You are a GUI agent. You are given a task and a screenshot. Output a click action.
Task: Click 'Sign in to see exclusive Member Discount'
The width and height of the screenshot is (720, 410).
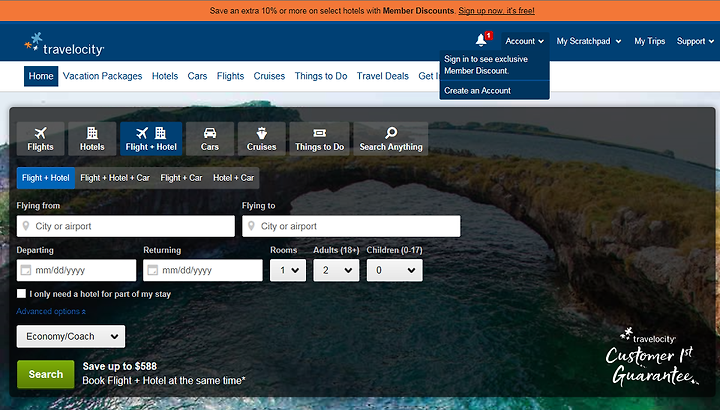point(486,65)
